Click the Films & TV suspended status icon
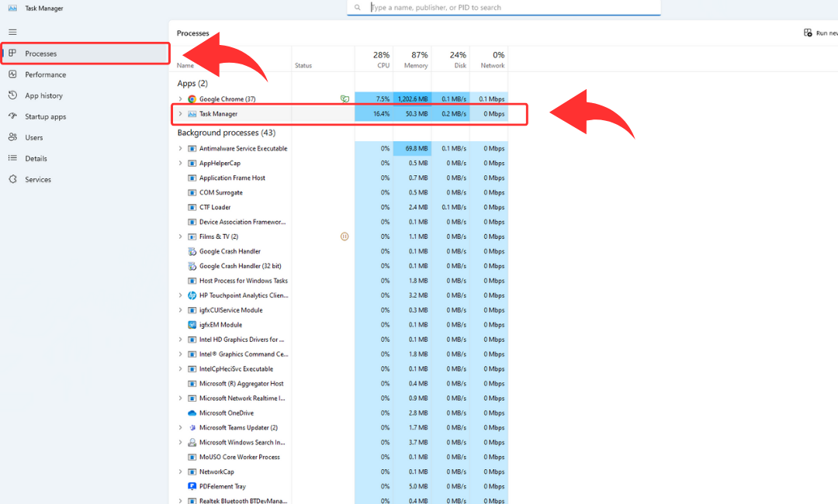Viewport: 838px width, 504px height. [x=345, y=236]
